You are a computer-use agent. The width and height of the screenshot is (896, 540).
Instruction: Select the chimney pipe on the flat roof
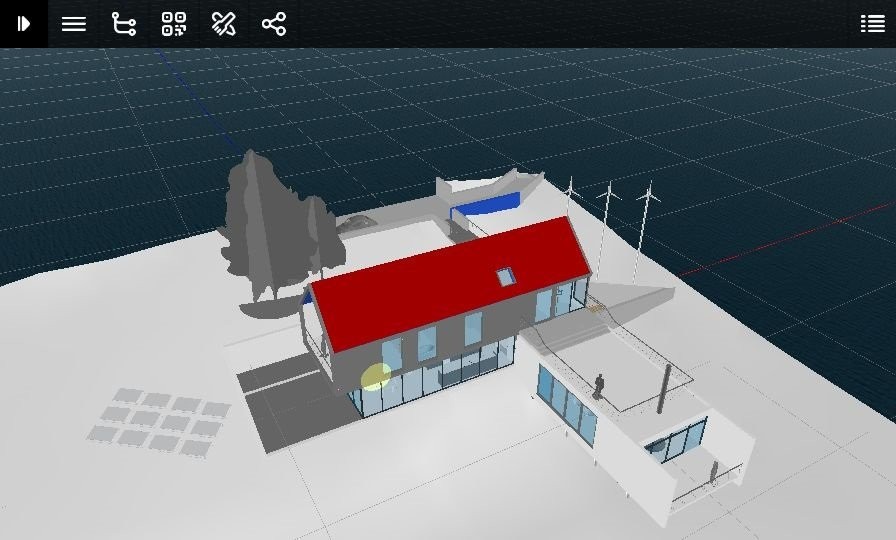click(663, 388)
